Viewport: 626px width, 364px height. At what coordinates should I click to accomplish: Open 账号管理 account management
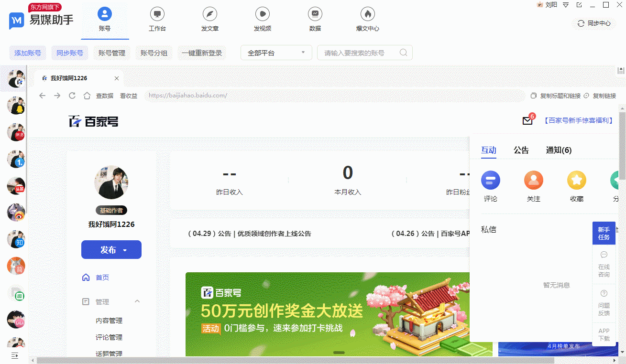112,53
